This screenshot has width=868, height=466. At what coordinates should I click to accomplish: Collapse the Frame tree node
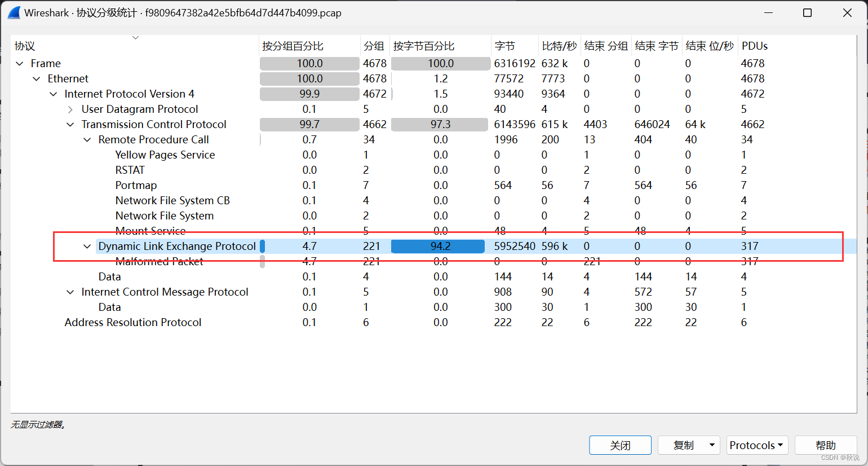[20, 64]
